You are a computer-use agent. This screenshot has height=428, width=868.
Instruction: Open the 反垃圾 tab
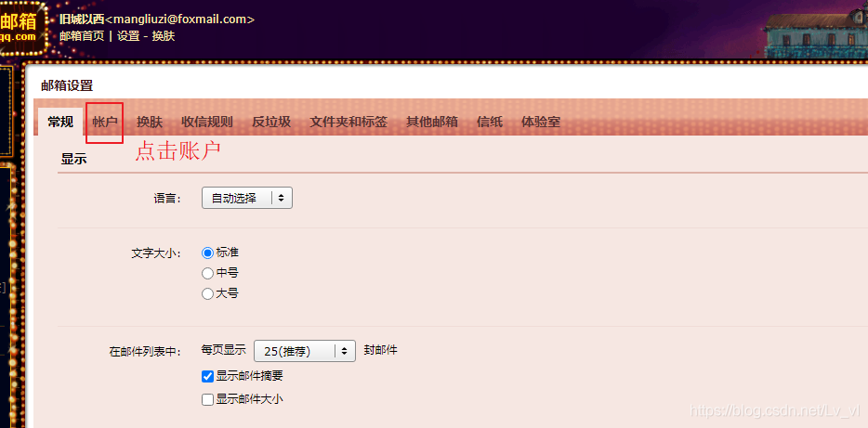click(x=271, y=123)
